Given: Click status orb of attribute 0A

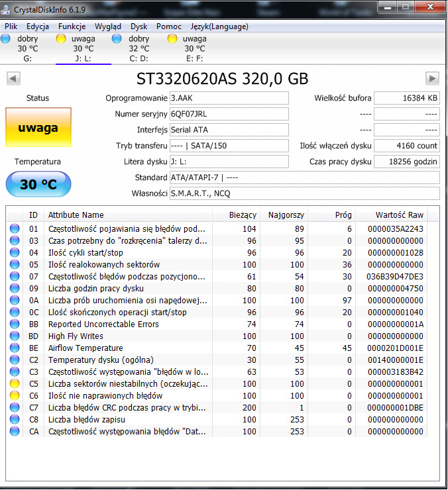Looking at the screenshot, I should [15, 300].
